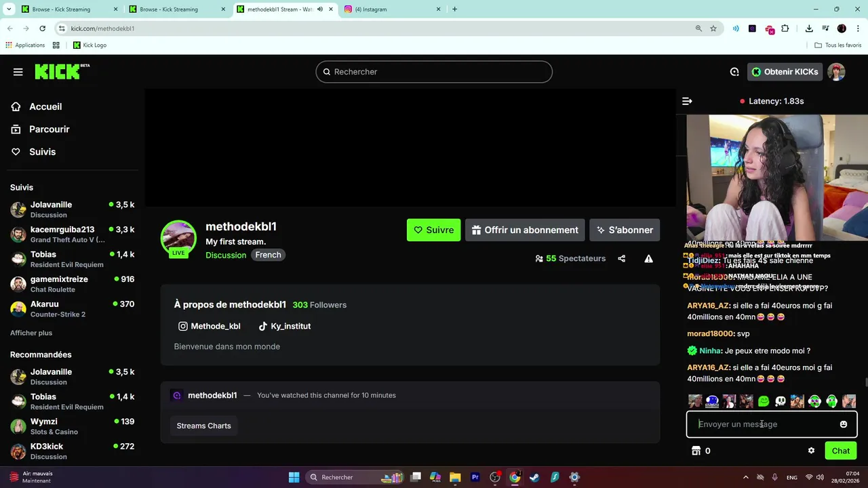Viewport: 868px width, 488px height.
Task: Open the Kick shop icon below chat
Action: tap(696, 451)
